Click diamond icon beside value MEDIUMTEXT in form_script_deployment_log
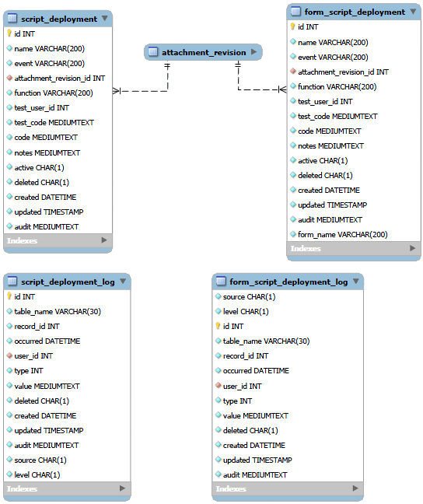The width and height of the screenshot is (423, 504). tap(218, 415)
